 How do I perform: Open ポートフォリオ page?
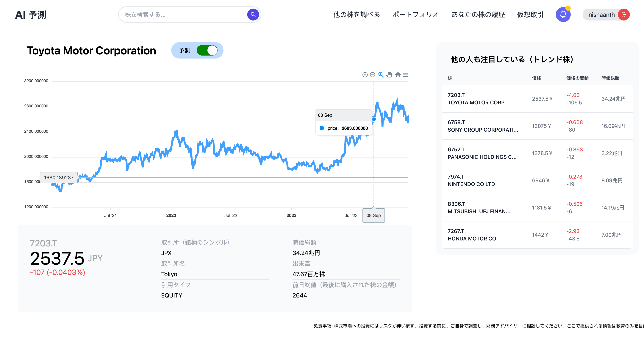pyautogui.click(x=415, y=15)
